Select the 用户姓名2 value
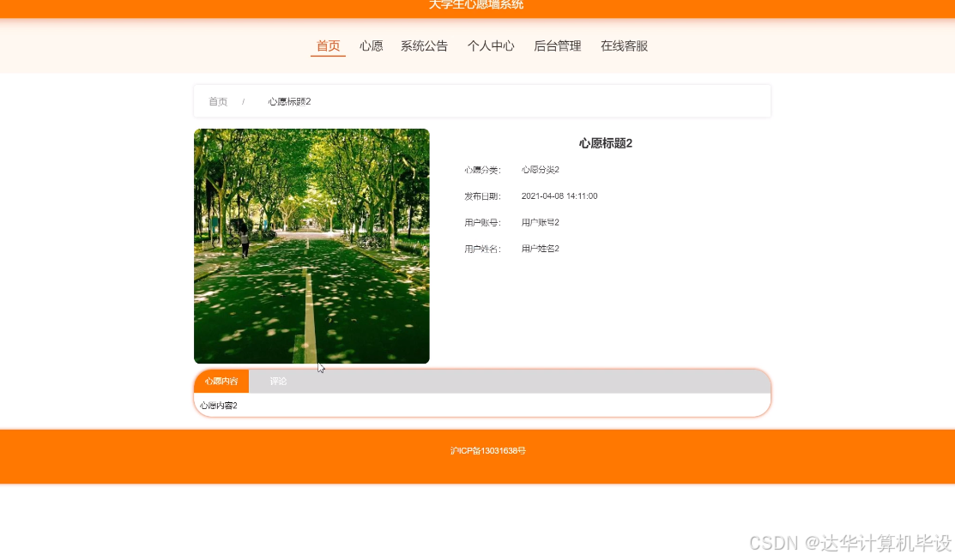 (x=541, y=249)
